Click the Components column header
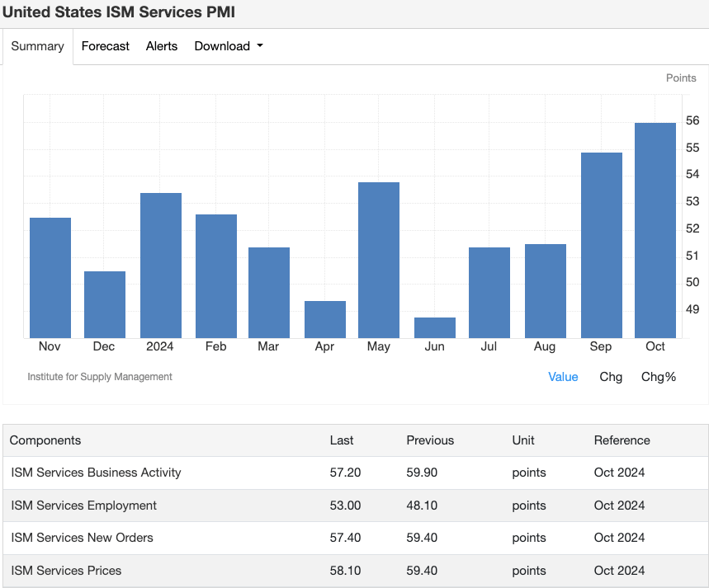Image resolution: width=709 pixels, height=588 pixels. click(45, 440)
